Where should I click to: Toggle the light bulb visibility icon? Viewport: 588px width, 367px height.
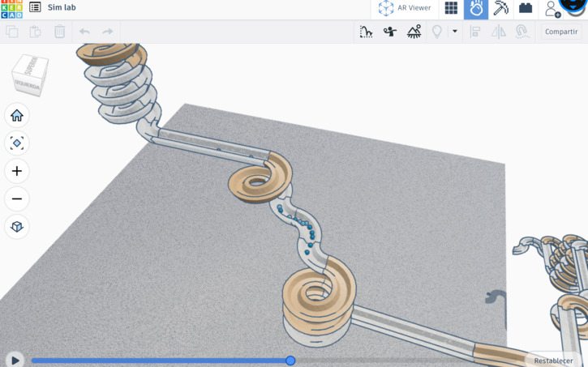pyautogui.click(x=437, y=32)
